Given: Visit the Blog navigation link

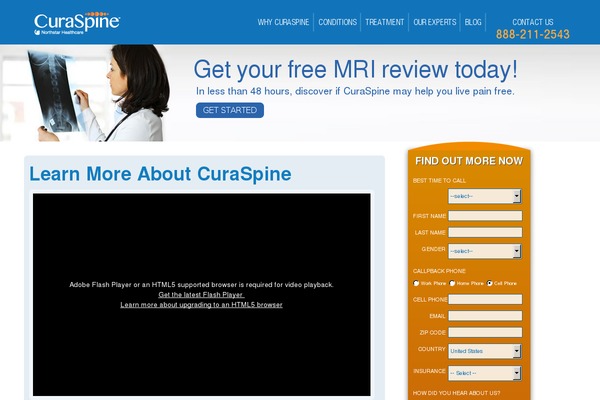Looking at the screenshot, I should tap(473, 22).
